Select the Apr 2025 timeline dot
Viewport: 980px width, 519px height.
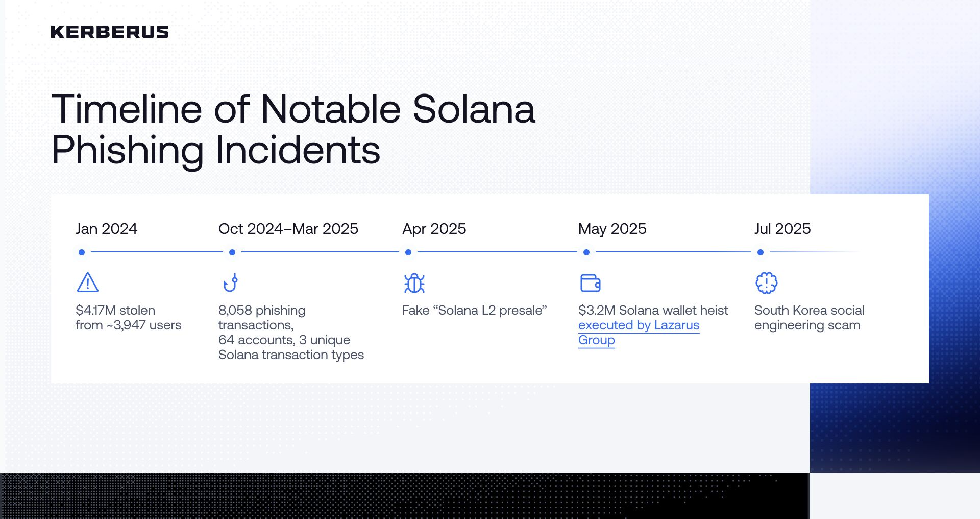point(408,252)
